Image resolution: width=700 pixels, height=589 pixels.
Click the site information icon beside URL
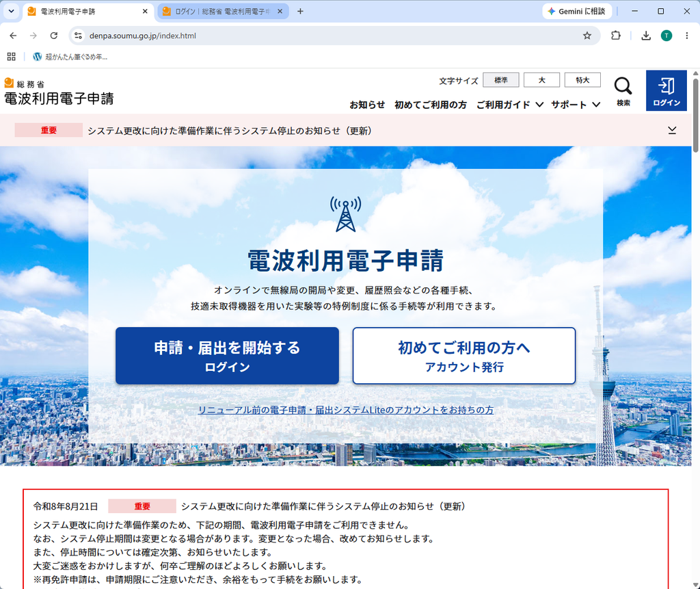(x=78, y=36)
